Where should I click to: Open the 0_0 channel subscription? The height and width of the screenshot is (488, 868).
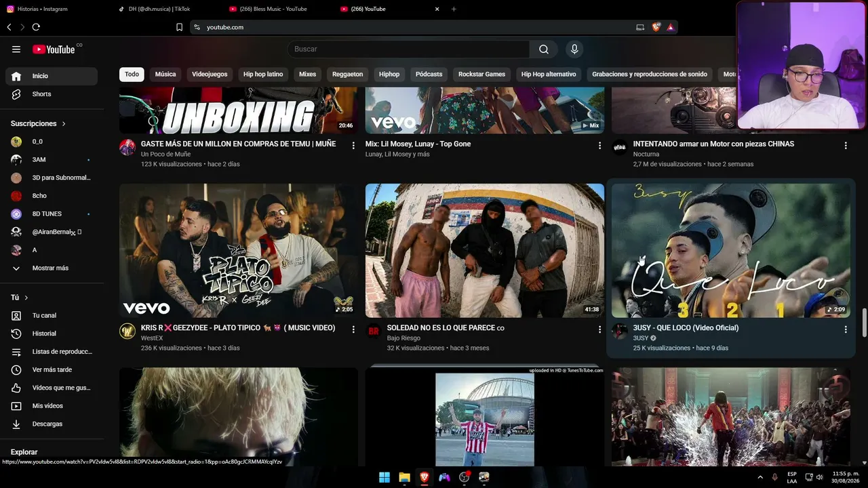coord(52,142)
